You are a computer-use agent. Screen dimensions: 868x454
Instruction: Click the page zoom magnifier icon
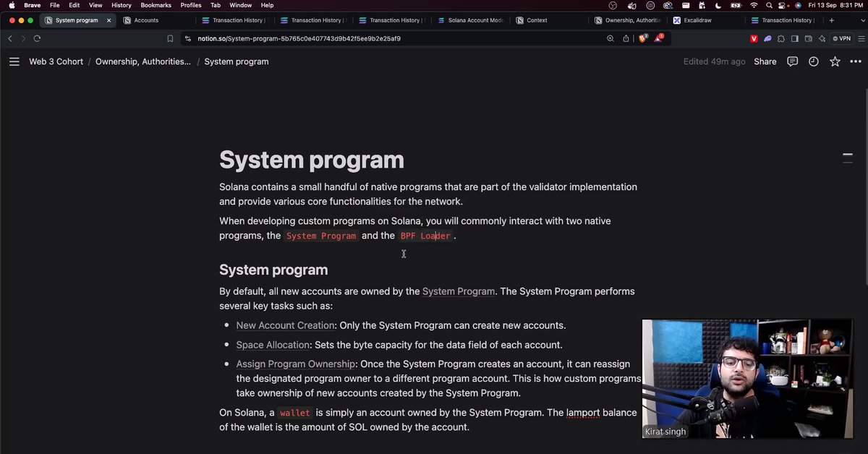click(x=610, y=38)
